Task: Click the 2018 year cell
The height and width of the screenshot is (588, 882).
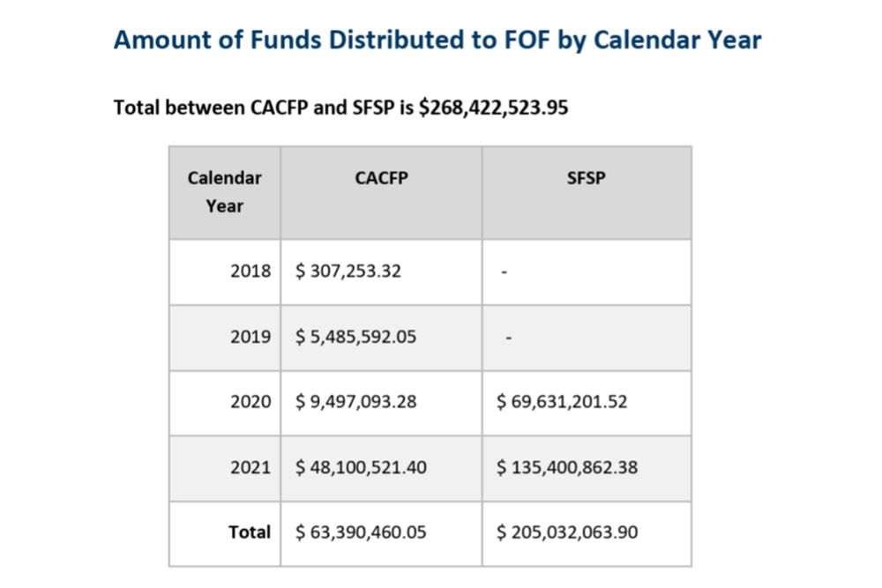Action: pos(250,272)
